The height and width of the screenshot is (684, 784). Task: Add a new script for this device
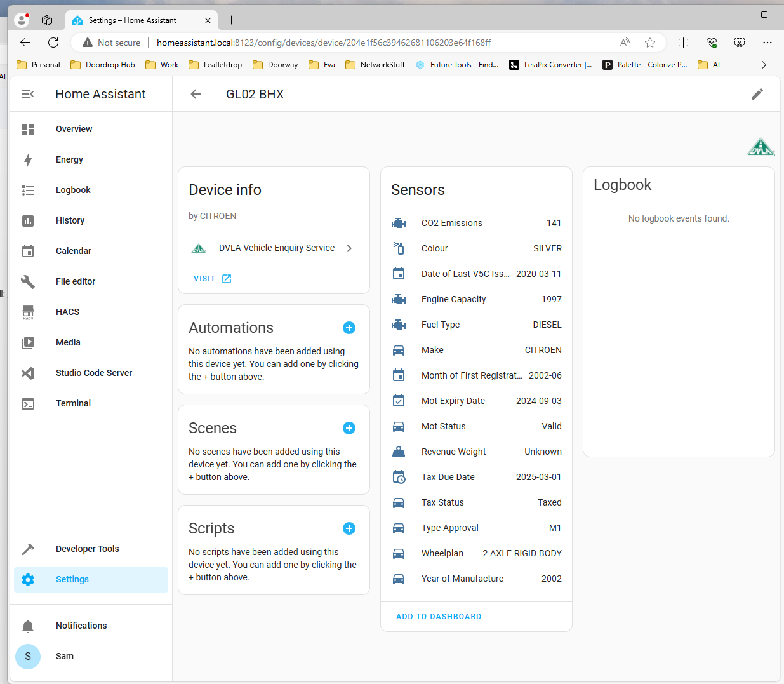tap(349, 528)
